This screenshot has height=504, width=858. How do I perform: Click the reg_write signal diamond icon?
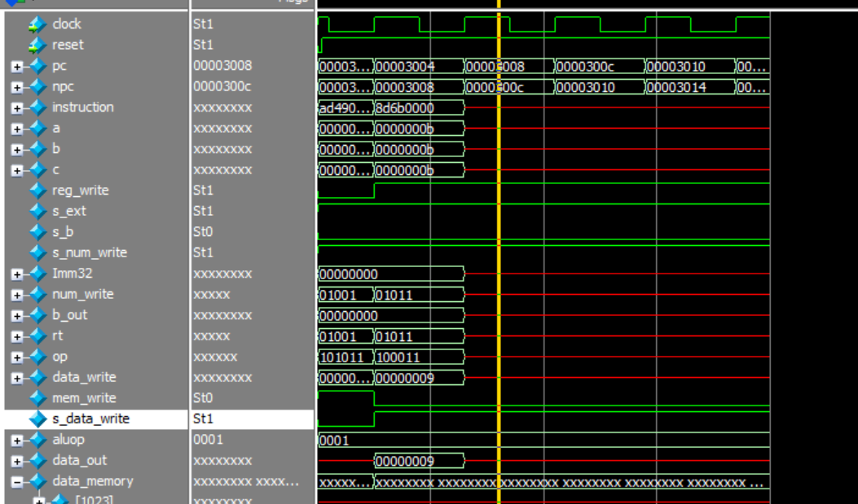[37, 191]
